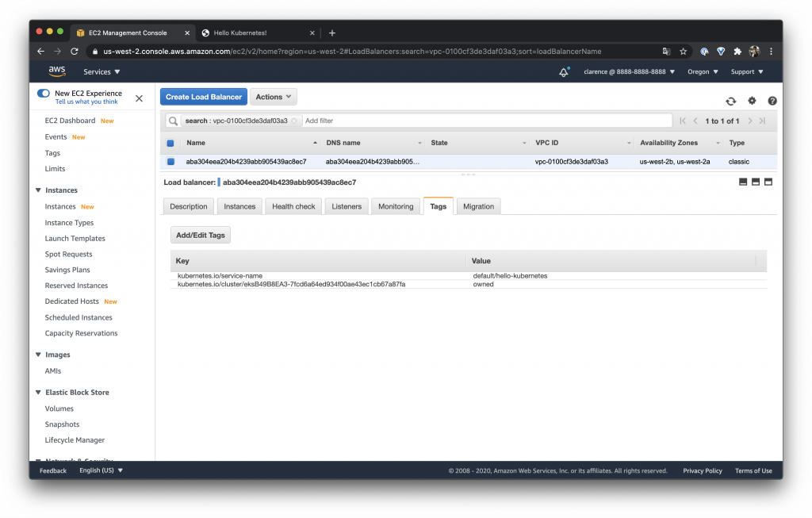Open Launch Templates in sidebar
Screen dimensions: 812x518
pos(75,238)
